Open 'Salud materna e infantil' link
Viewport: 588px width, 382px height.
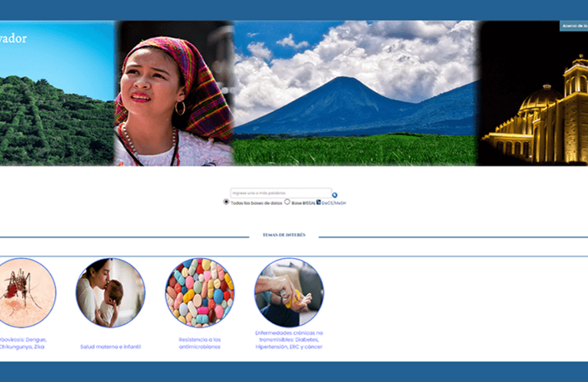[x=111, y=347]
